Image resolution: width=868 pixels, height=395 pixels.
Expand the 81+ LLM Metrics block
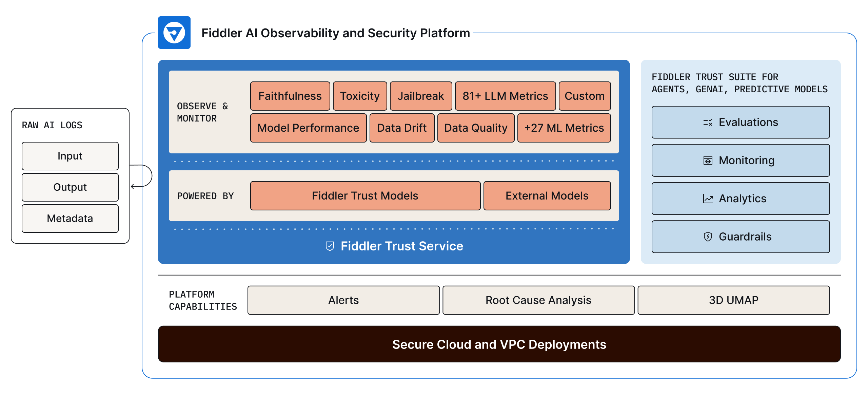[505, 96]
